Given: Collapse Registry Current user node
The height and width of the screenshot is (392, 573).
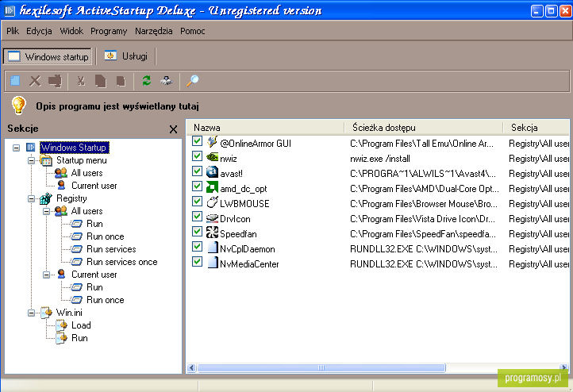Looking at the screenshot, I should [x=46, y=275].
